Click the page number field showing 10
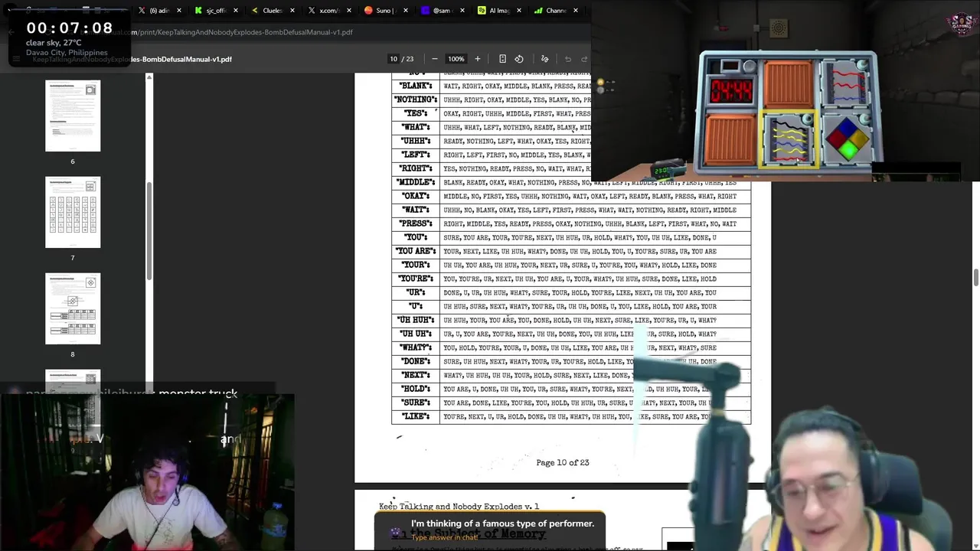This screenshot has height=551, width=980. click(394, 59)
